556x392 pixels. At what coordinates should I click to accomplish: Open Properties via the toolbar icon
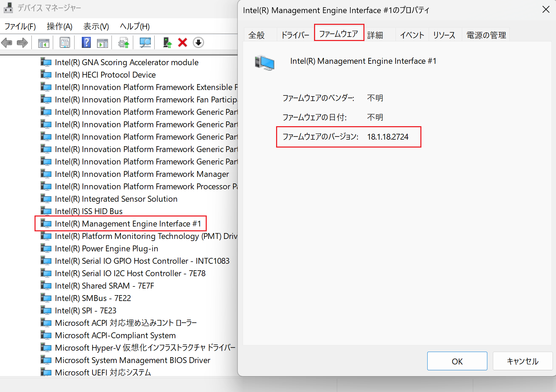[x=65, y=43]
